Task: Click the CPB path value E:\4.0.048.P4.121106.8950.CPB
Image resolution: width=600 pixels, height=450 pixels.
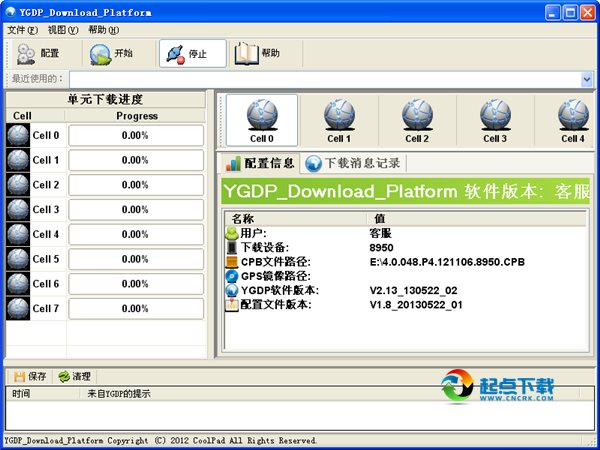Action: click(x=447, y=262)
